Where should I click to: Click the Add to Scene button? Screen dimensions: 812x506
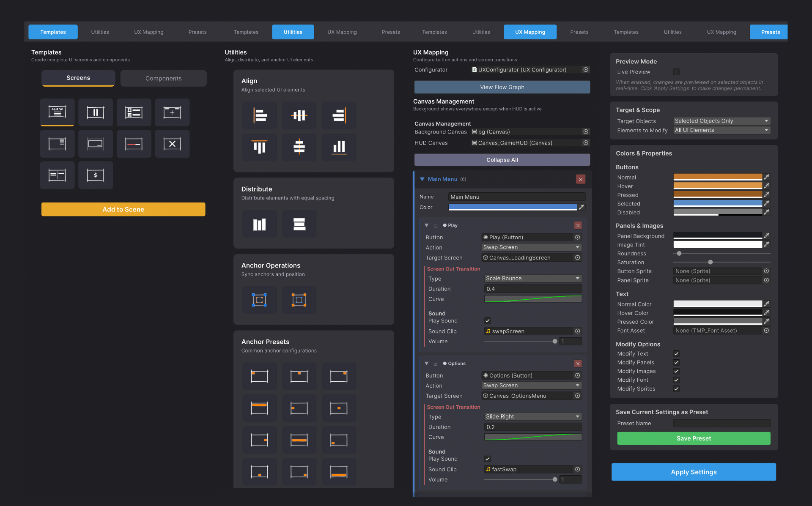(123, 209)
